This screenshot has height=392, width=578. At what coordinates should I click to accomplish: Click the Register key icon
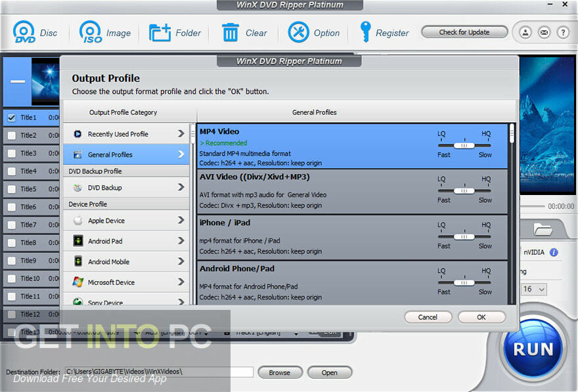click(365, 32)
